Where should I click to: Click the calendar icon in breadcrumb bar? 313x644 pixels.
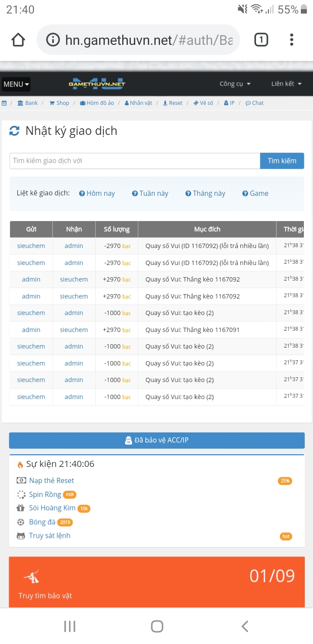[4, 103]
